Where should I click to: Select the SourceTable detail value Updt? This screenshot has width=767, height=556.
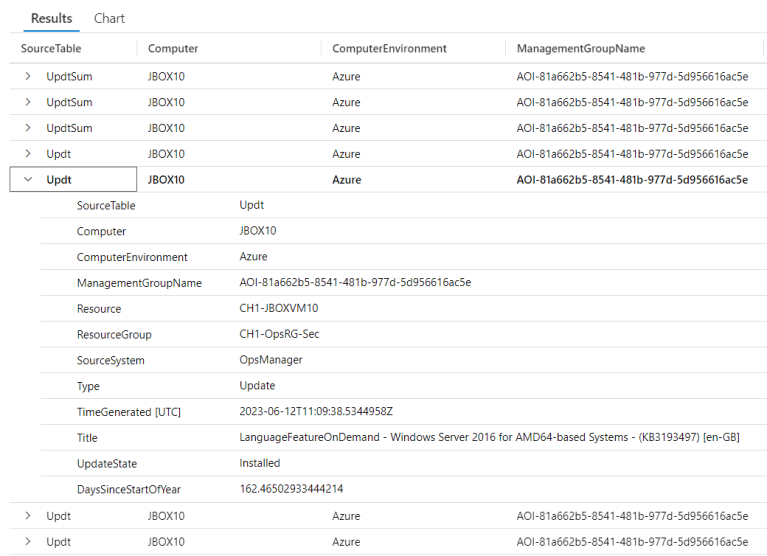pos(251,205)
